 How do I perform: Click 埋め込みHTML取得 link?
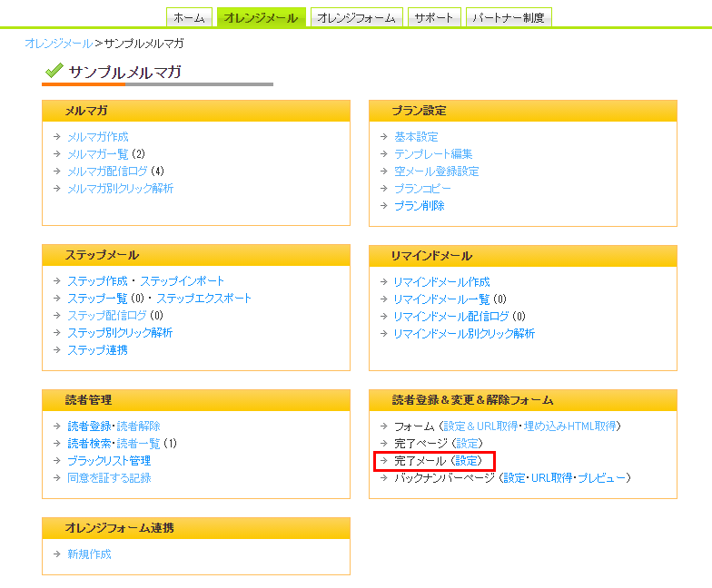[570, 426]
